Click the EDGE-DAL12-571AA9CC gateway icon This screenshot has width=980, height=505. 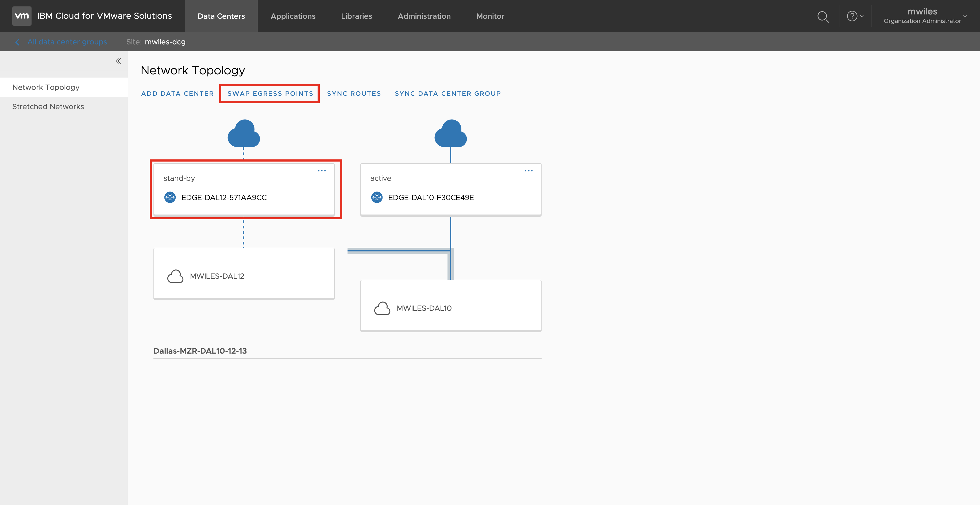170,197
